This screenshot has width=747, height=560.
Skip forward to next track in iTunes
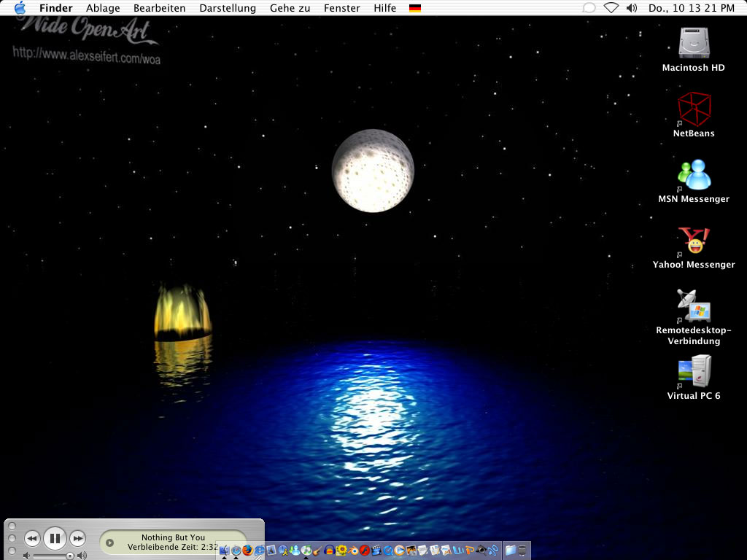pyautogui.click(x=77, y=539)
